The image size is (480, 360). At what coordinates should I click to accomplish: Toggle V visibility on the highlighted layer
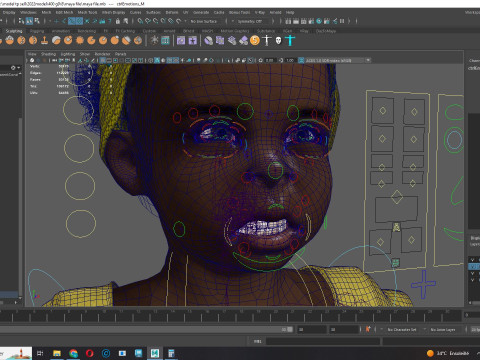(x=472, y=267)
